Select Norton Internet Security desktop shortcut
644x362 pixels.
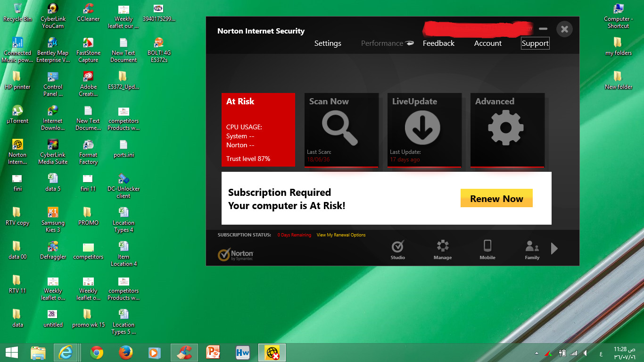click(x=17, y=152)
